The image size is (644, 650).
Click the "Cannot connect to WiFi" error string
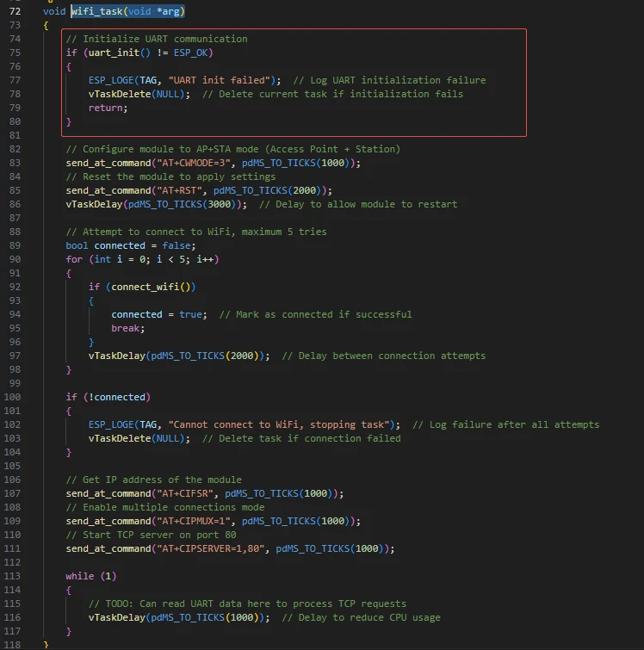point(280,424)
